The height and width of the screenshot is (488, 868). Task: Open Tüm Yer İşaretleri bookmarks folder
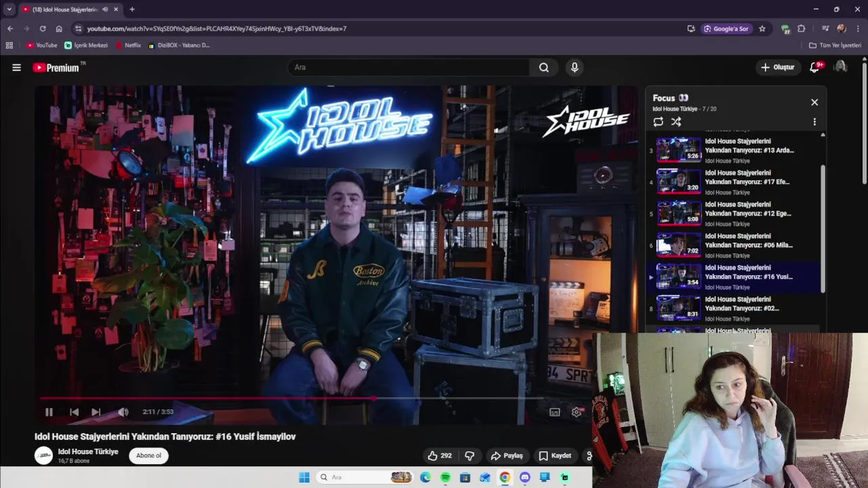(x=835, y=45)
